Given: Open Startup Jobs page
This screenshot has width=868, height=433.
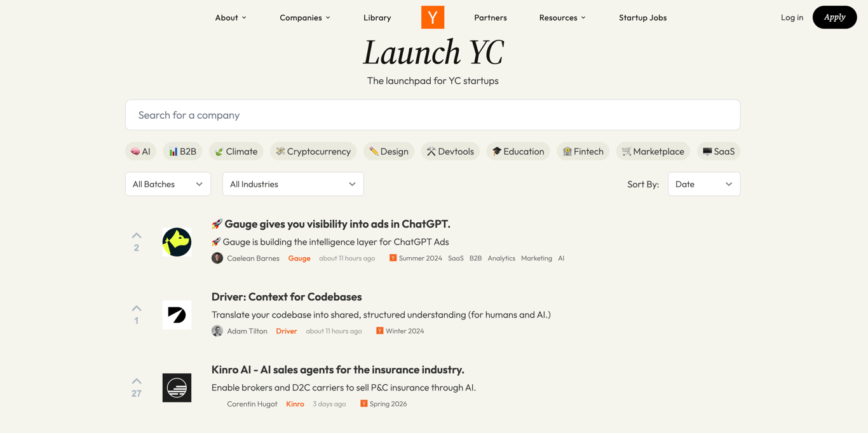Looking at the screenshot, I should (643, 18).
